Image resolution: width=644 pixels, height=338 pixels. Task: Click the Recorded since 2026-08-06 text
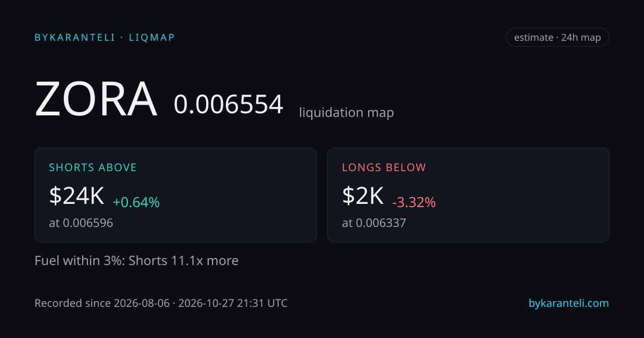click(101, 303)
